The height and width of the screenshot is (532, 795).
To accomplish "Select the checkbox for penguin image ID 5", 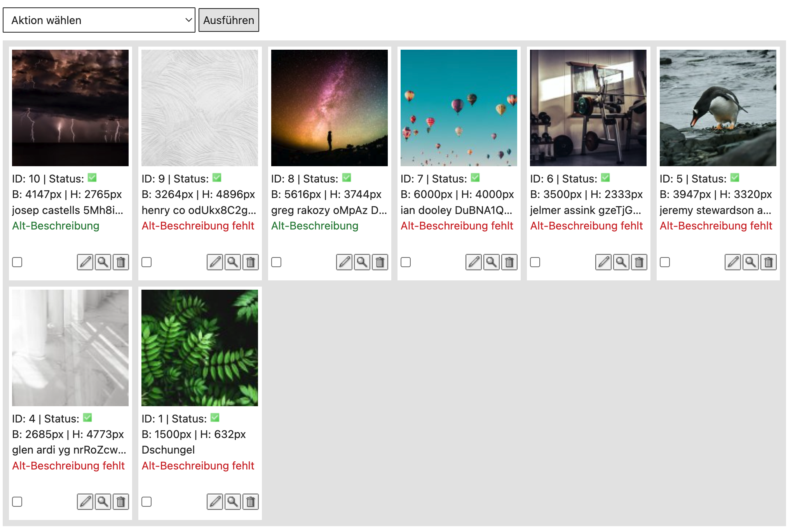I will (x=665, y=262).
